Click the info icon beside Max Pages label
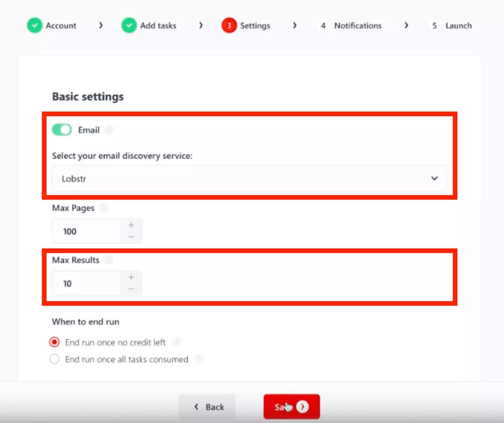The height and width of the screenshot is (423, 504). (104, 207)
